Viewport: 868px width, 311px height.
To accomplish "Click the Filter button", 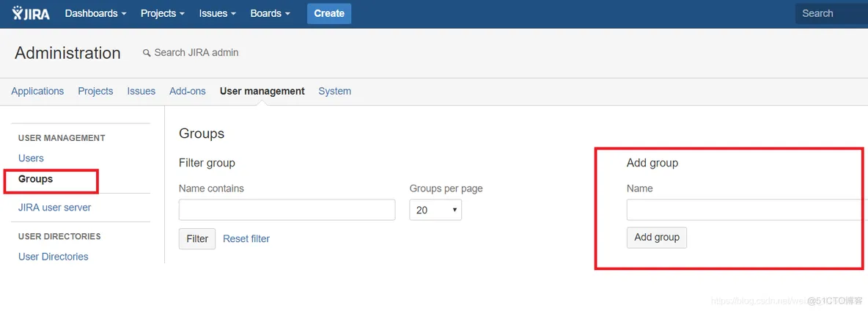I will [x=197, y=238].
